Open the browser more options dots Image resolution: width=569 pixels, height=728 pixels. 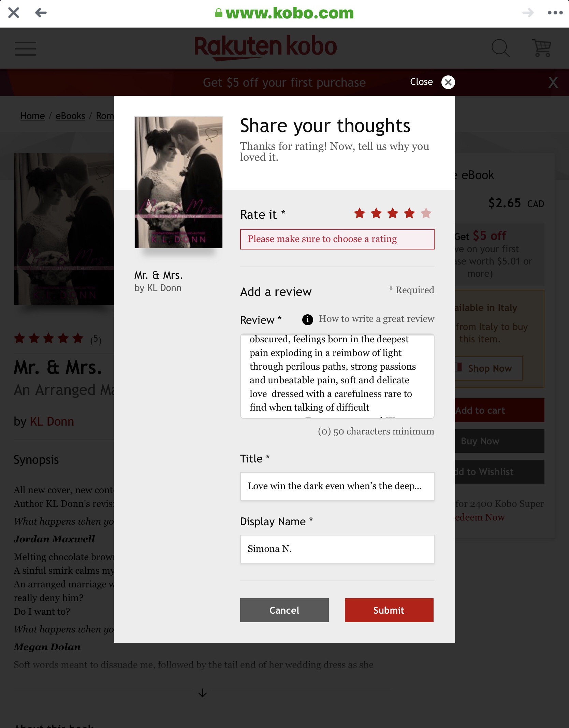coord(555,13)
